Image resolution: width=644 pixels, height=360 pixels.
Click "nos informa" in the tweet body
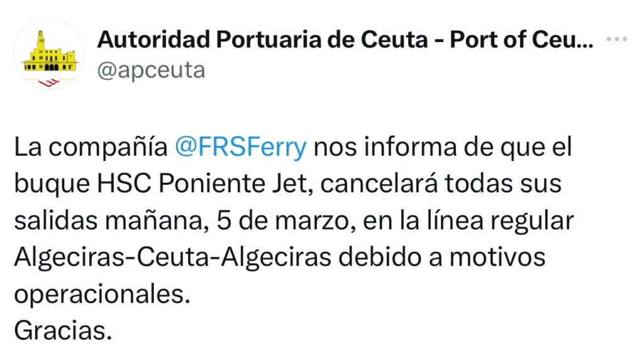pos(382,148)
